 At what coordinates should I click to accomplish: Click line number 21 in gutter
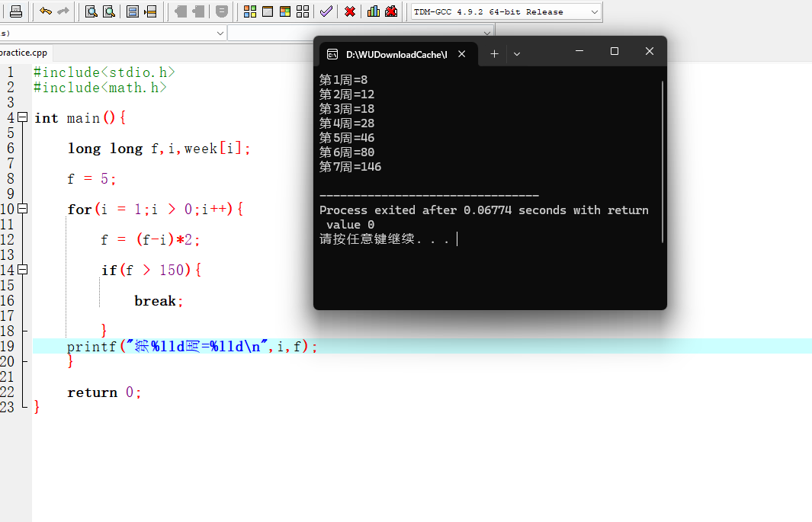(8, 376)
